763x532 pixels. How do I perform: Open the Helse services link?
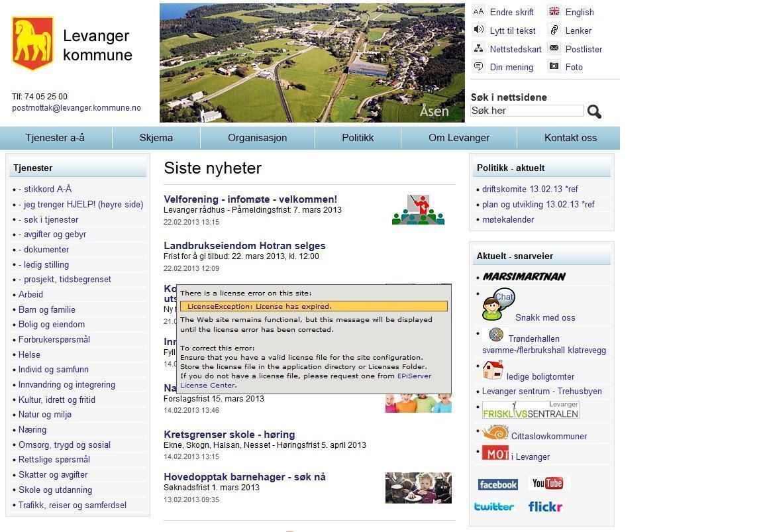29,354
